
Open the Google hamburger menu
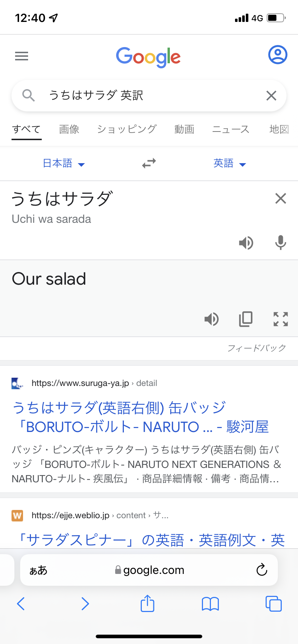click(22, 56)
